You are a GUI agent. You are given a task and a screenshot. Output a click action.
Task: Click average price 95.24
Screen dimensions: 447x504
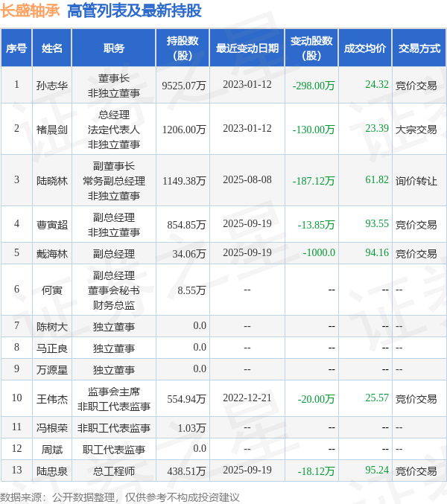click(x=377, y=470)
